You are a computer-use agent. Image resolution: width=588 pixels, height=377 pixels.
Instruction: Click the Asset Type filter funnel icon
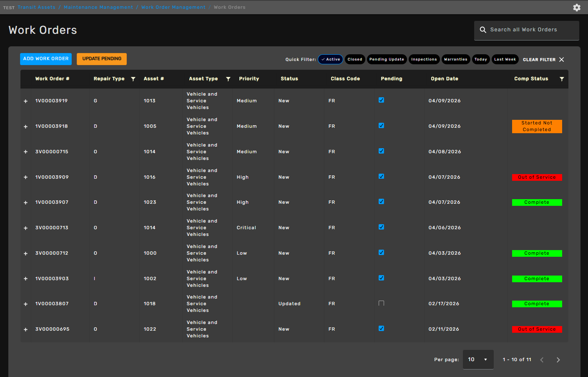228,79
